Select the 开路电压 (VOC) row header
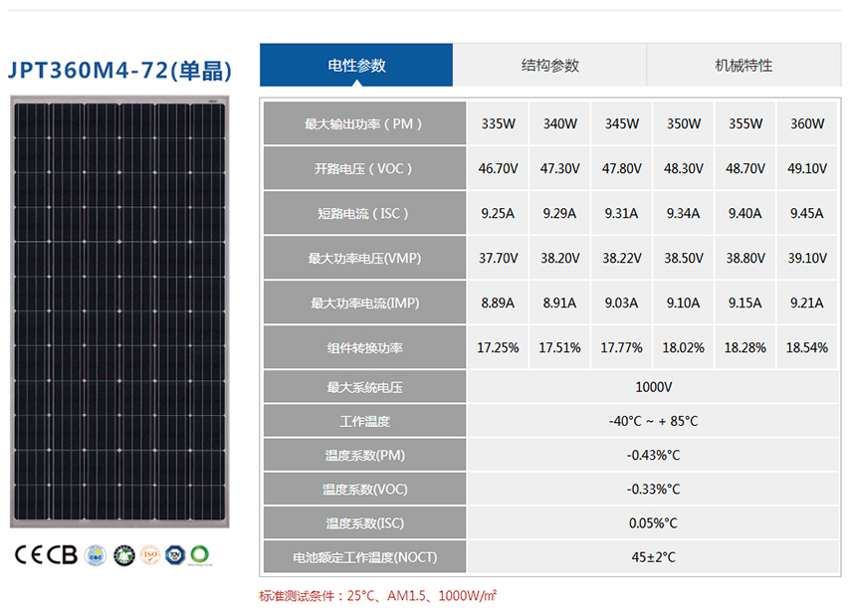 click(363, 169)
